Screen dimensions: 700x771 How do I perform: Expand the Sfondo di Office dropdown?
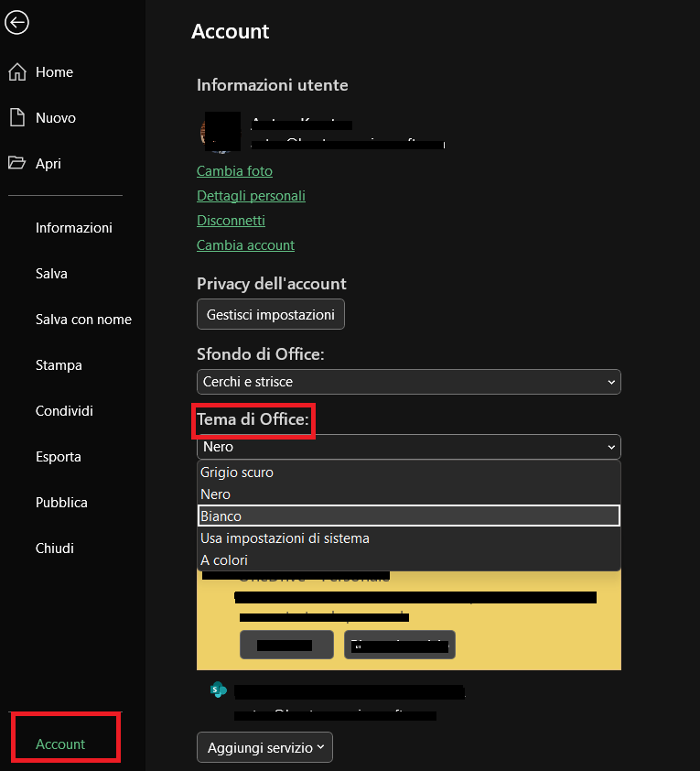[x=409, y=382]
